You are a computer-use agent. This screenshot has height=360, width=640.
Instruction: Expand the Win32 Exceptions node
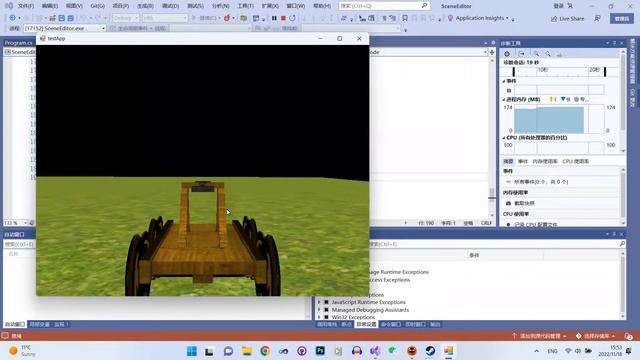click(x=319, y=317)
